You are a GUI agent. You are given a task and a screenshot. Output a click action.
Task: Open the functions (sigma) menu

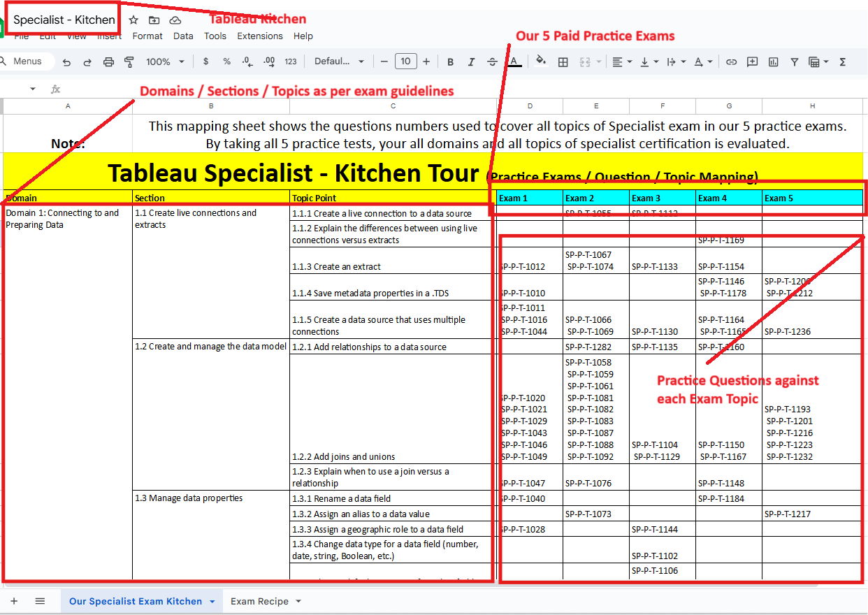pyautogui.click(x=843, y=61)
